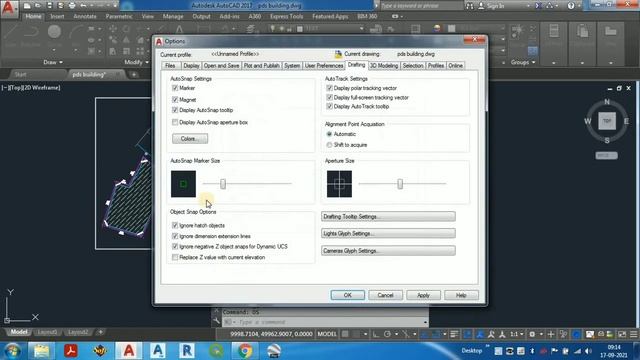640x360 pixels.
Task: Switch to the Display tab
Action: (191, 66)
